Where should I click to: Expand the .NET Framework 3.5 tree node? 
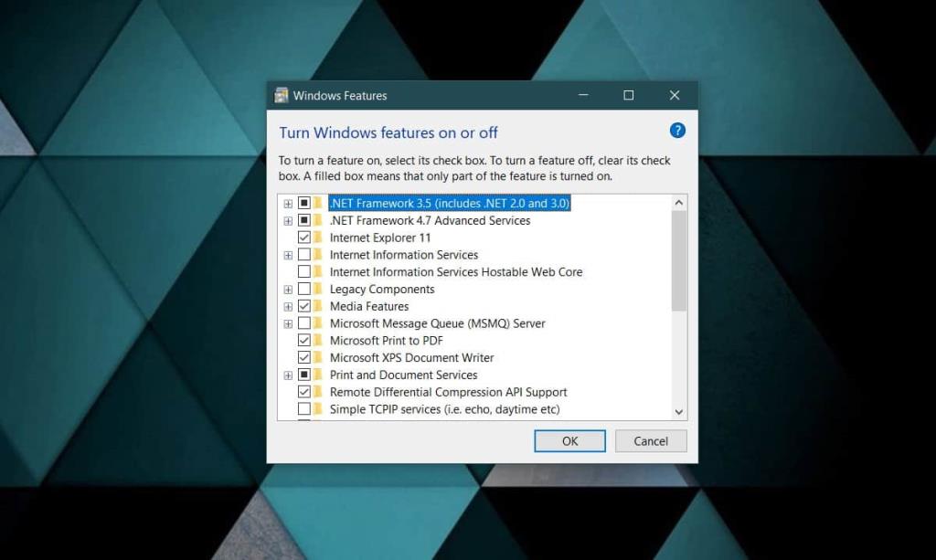pos(288,203)
